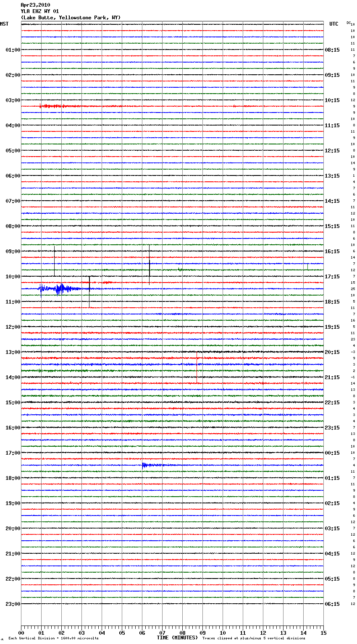Select the 06:00 MST row label
This screenshot has height=644, width=357.
tap(13, 176)
